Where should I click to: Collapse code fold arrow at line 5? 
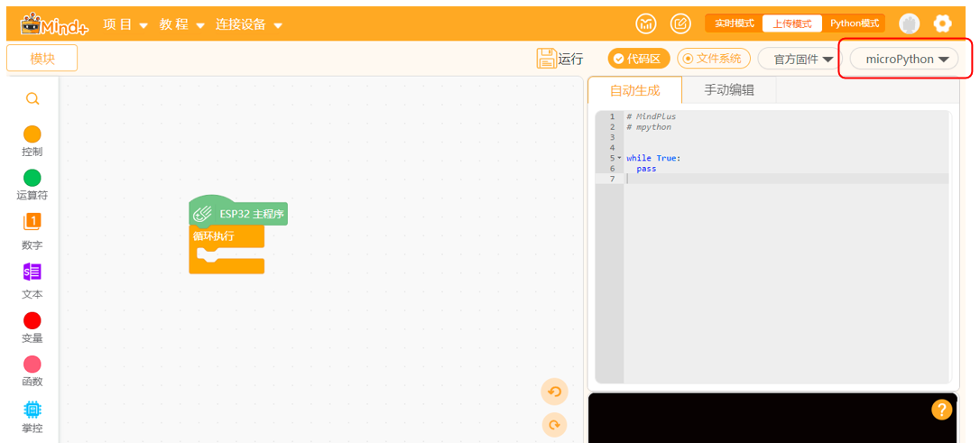(x=619, y=158)
